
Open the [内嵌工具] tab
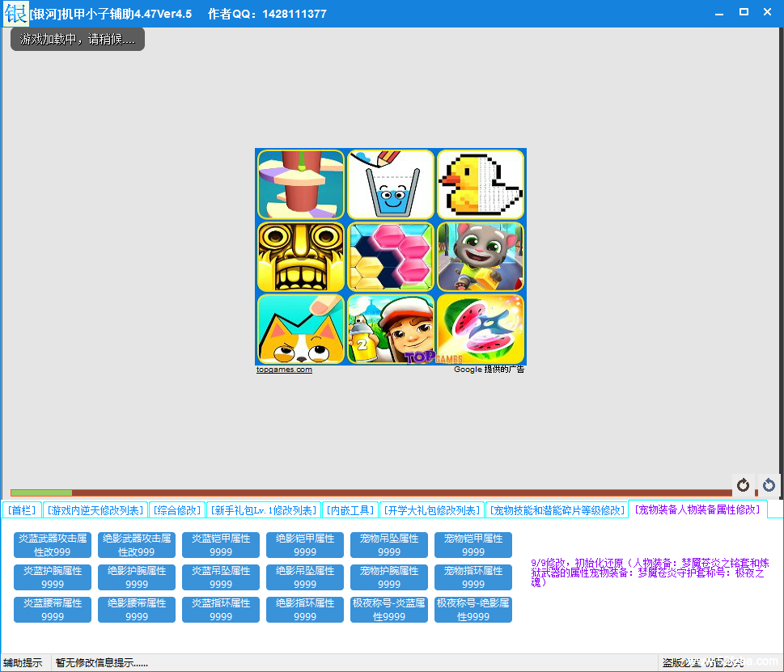350,510
